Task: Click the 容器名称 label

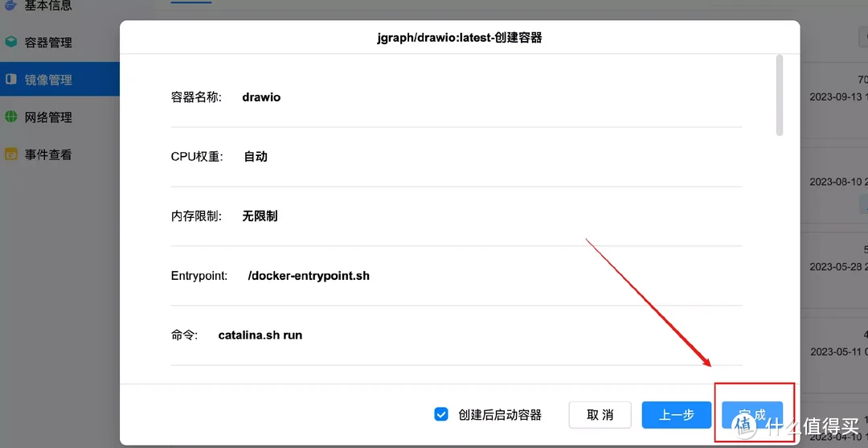Action: point(197,97)
